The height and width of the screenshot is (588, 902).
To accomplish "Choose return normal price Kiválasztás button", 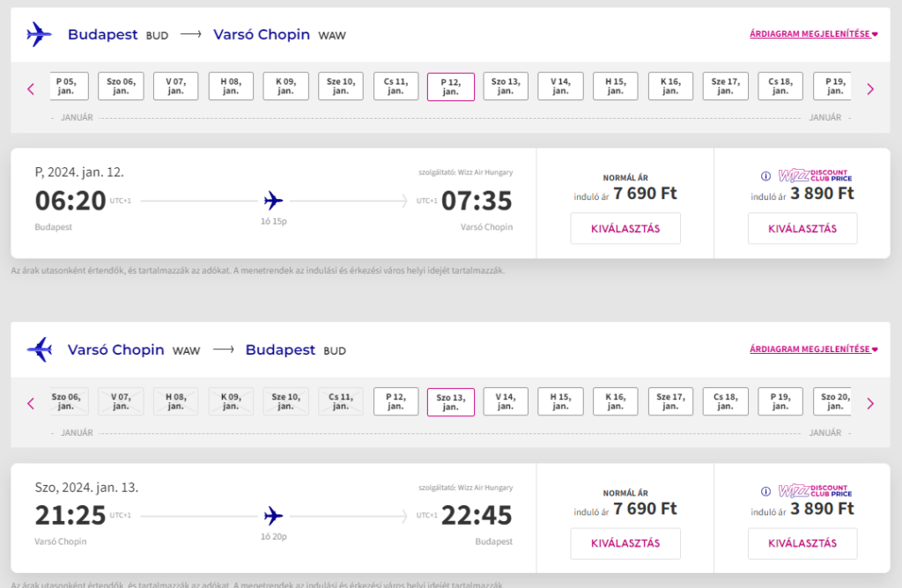I will point(625,543).
